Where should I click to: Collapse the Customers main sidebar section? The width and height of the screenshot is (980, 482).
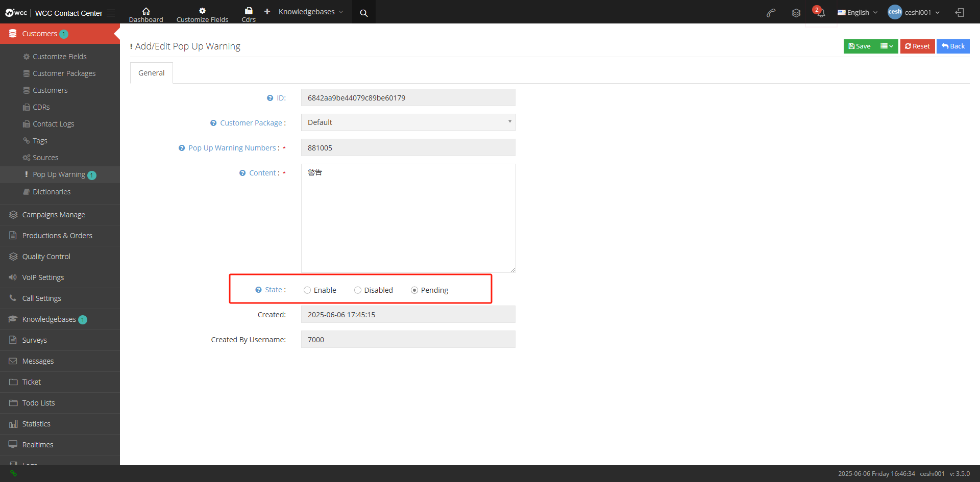[x=60, y=34]
